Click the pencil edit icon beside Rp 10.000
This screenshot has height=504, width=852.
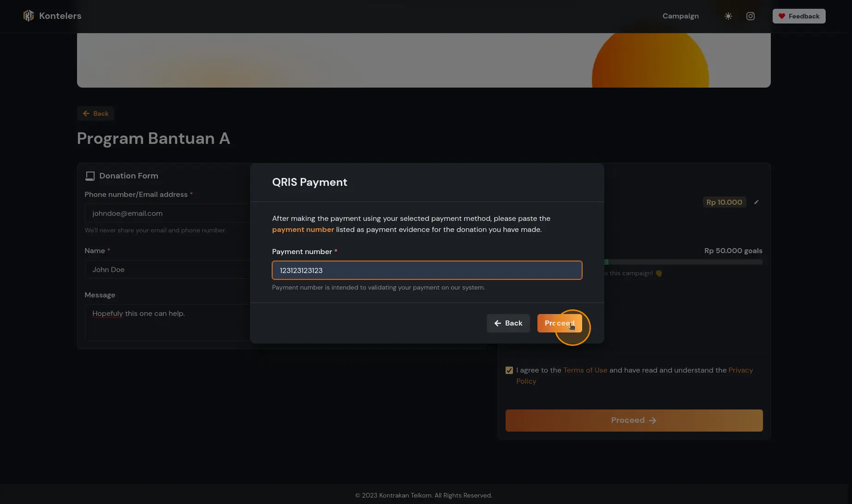(756, 202)
